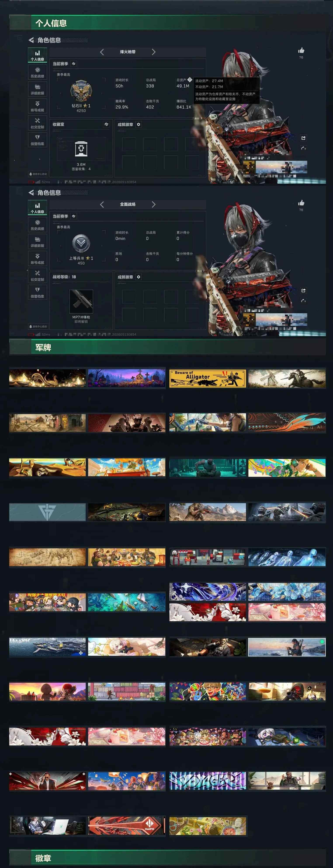The width and height of the screenshot is (333, 868).
Task: Click the 游戏中心启动 badge in the 烽火地带 panel
Action: pos(38,174)
